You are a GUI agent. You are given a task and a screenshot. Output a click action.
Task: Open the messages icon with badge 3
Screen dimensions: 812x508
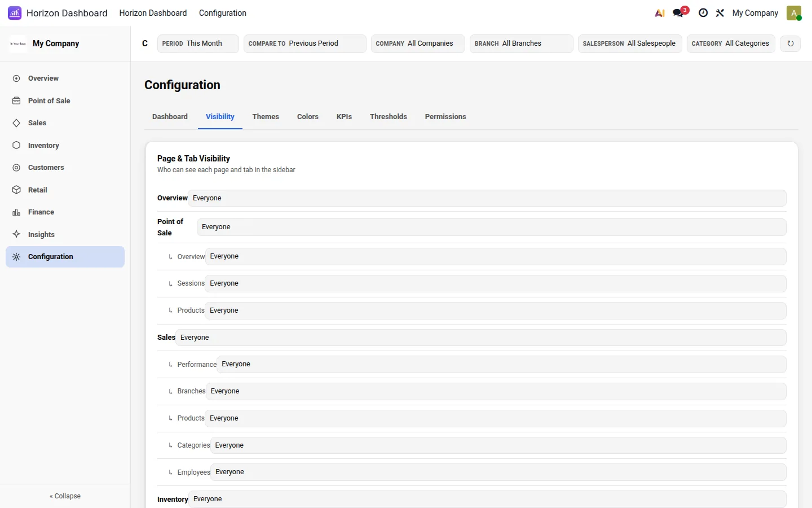[x=679, y=12]
